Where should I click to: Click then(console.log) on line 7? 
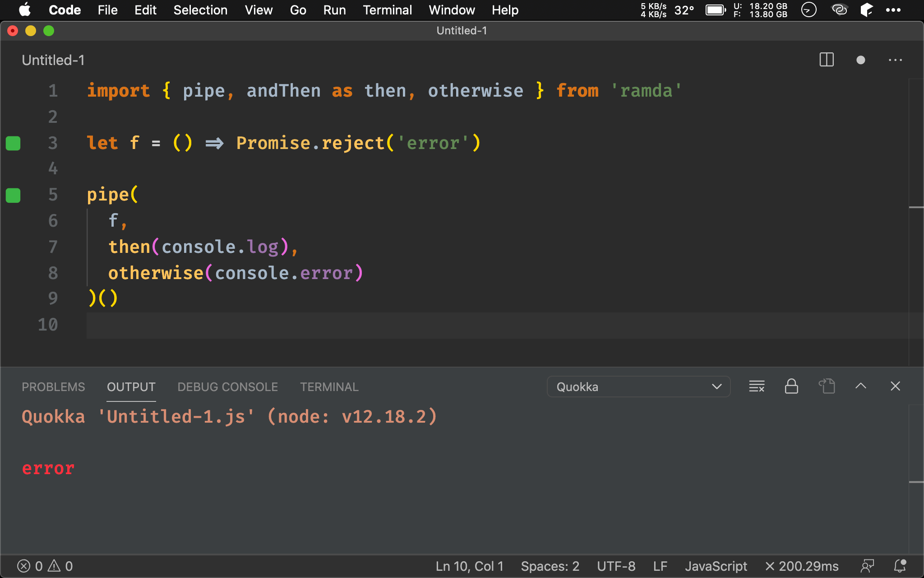pos(199,247)
